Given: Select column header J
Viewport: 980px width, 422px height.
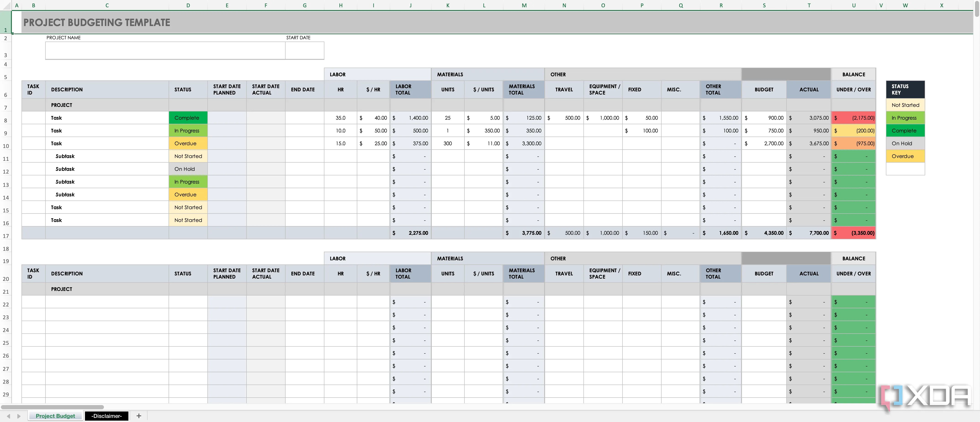Looking at the screenshot, I should (410, 5).
